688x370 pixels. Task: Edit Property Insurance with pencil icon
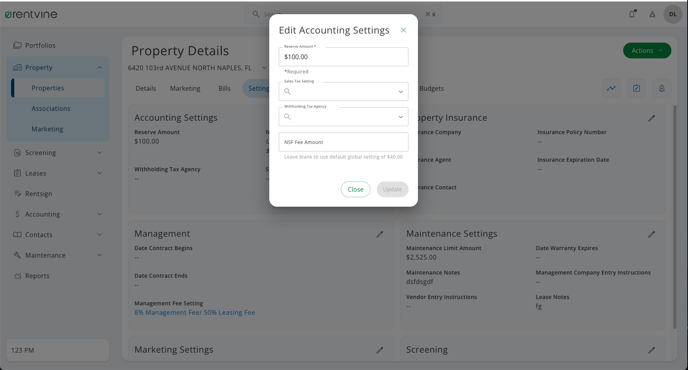652,118
